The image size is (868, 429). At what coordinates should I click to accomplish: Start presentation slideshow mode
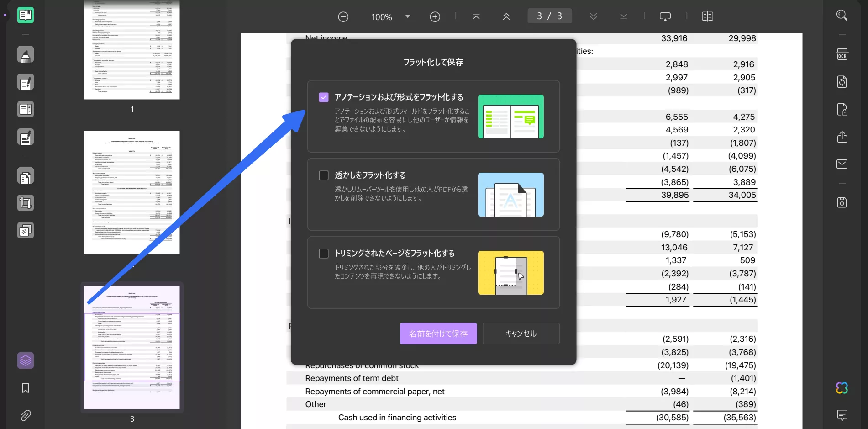click(x=665, y=16)
